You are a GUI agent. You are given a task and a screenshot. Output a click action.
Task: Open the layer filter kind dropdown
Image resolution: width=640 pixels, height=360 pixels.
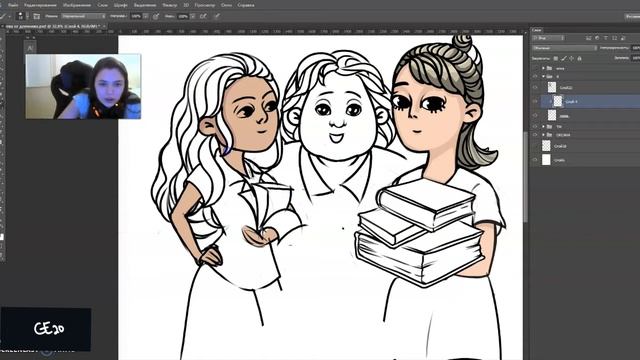tap(548, 38)
